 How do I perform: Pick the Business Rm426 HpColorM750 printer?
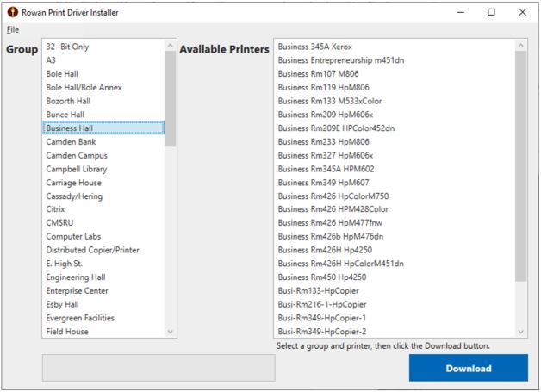[333, 196]
